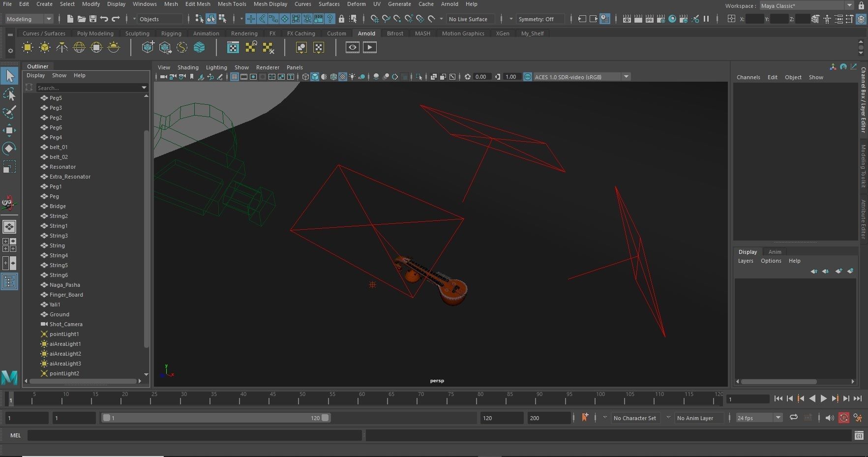Choose the Rotate tool
Screen dimensions: 868x457
(9, 149)
